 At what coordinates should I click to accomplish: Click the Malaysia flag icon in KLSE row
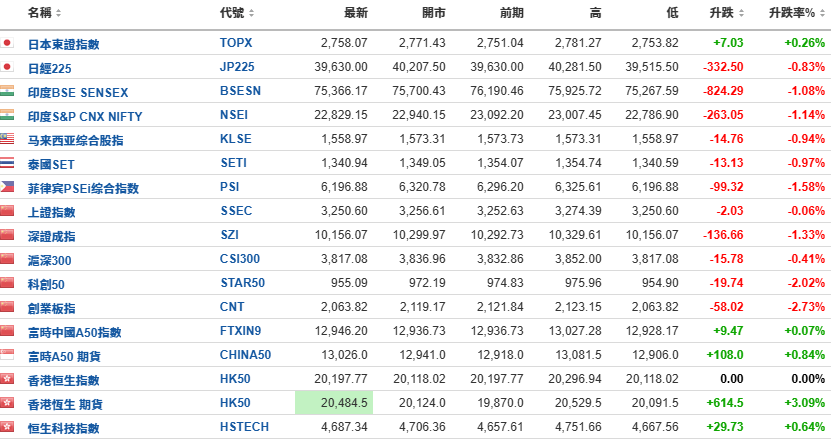[7, 139]
